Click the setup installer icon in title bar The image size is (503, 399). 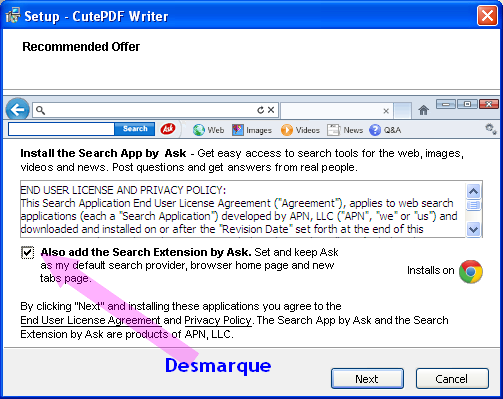pyautogui.click(x=13, y=16)
